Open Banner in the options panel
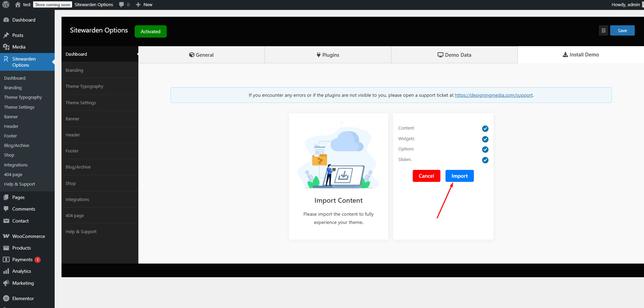 [x=100, y=119]
